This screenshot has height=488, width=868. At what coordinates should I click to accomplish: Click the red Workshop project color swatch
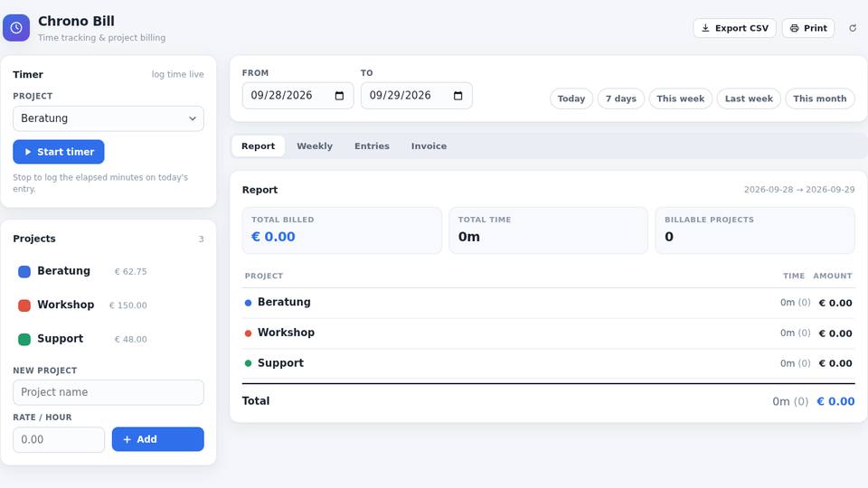[24, 305]
